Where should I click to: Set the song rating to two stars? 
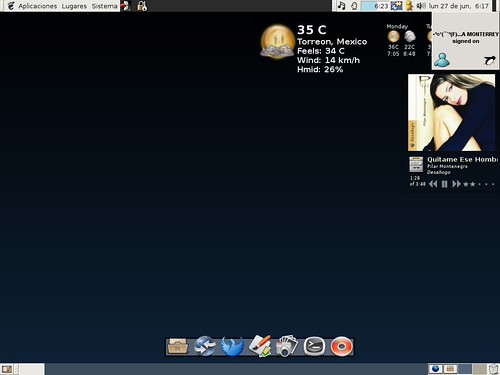472,184
